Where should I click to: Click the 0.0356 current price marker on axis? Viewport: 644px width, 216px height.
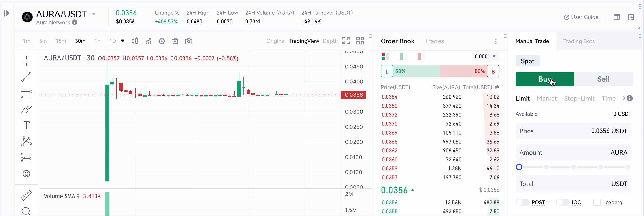pos(354,95)
